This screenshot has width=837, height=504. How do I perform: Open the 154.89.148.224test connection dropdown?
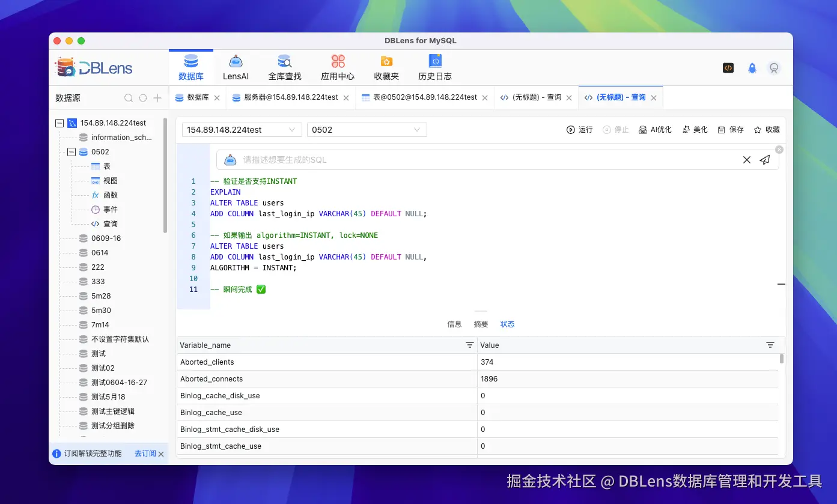click(242, 130)
